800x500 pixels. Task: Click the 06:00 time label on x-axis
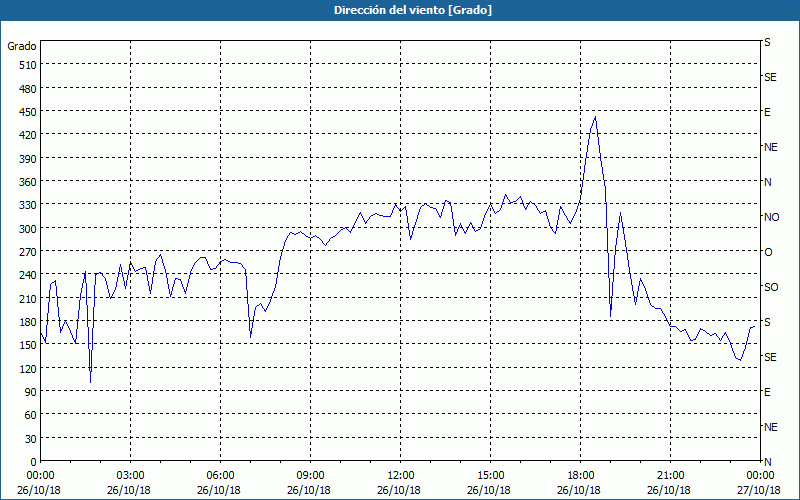(220, 476)
